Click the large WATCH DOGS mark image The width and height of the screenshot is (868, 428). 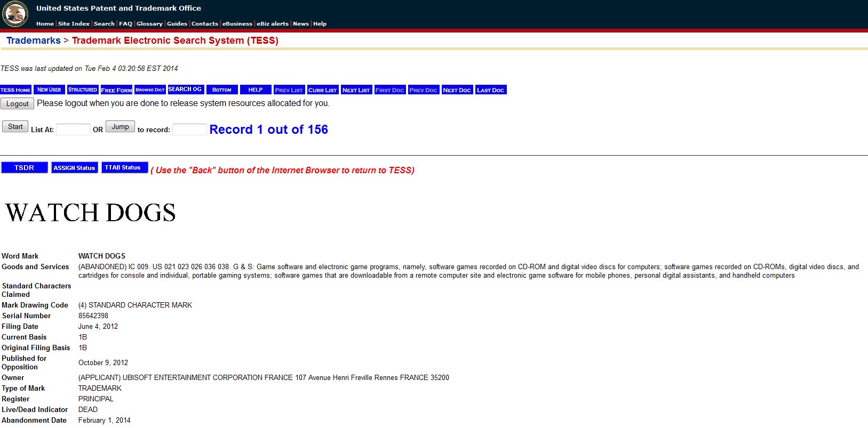pyautogui.click(x=91, y=213)
